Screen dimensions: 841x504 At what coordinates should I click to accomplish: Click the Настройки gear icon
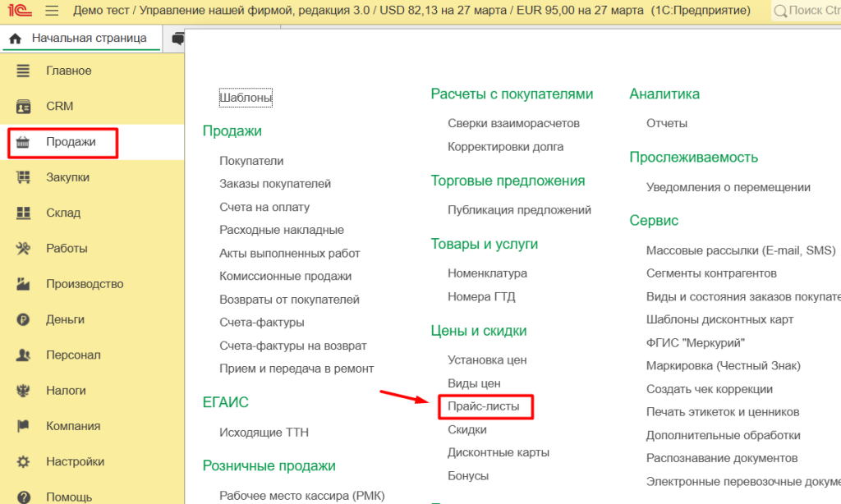click(x=24, y=462)
